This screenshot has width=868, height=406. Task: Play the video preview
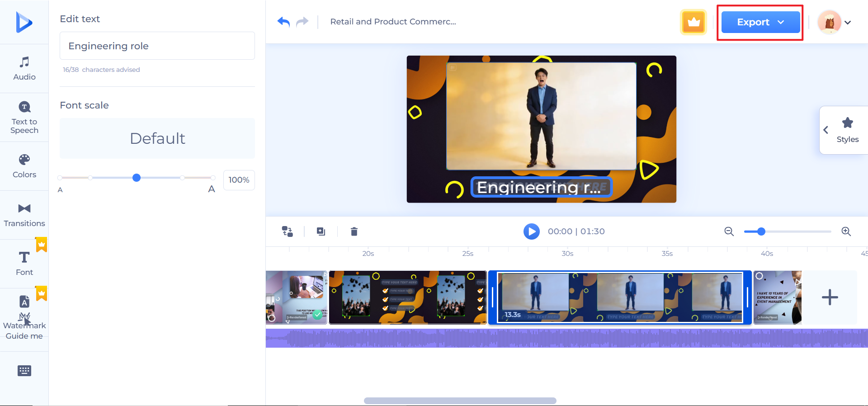(x=532, y=231)
